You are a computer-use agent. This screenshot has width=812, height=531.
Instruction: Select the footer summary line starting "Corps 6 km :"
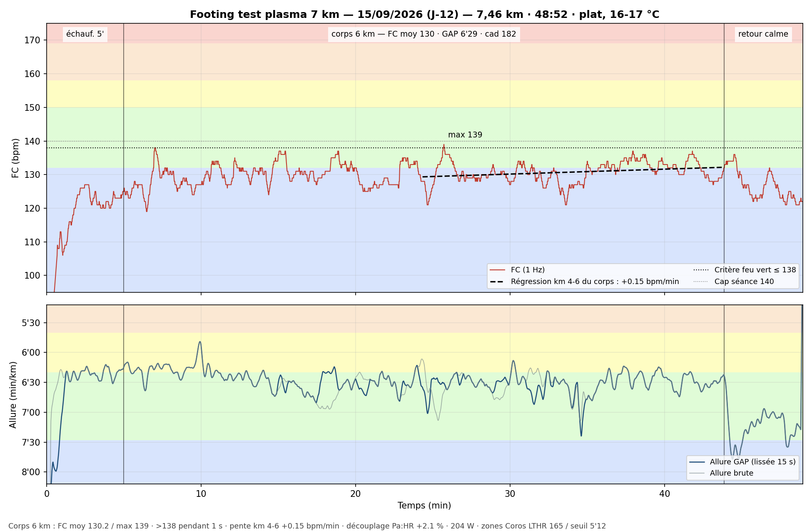[307, 526]
